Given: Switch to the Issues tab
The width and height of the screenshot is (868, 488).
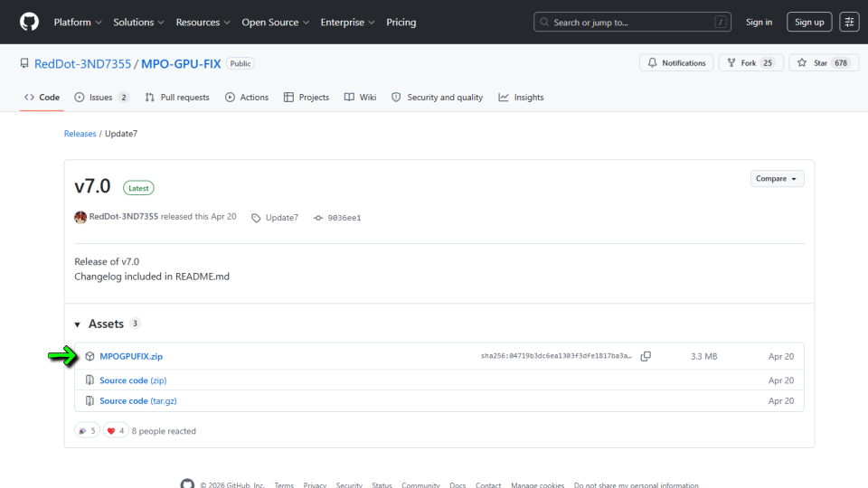Looking at the screenshot, I should coord(101,98).
